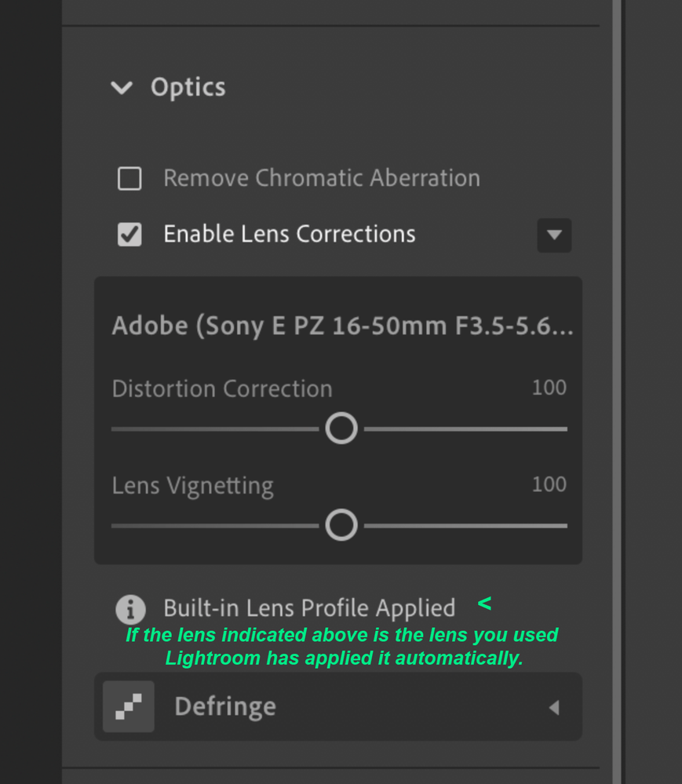Uncheck the Enable Lens Corrections checkbox
Screen dimensions: 682x784
click(129, 235)
